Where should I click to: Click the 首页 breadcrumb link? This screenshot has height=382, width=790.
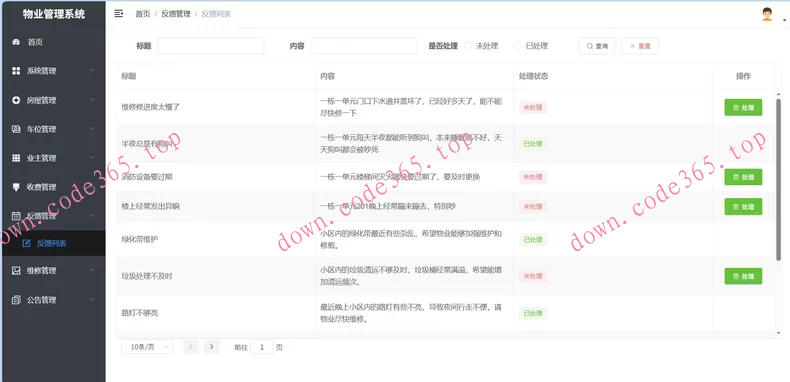point(143,14)
